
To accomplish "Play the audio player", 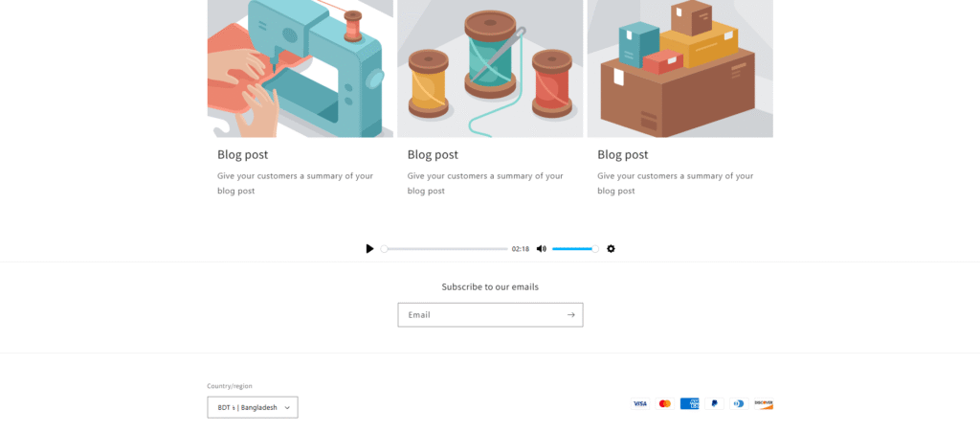I will coord(369,249).
